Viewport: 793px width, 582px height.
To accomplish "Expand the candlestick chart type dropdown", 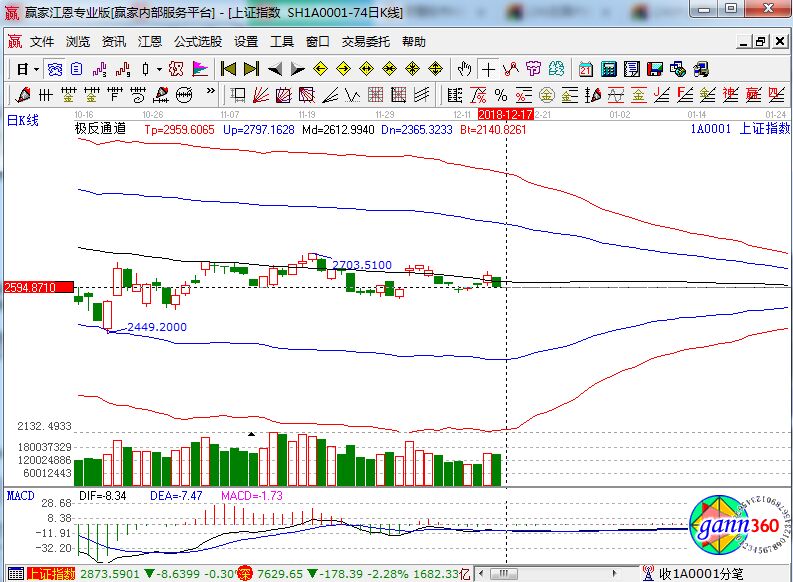I will tap(160, 69).
